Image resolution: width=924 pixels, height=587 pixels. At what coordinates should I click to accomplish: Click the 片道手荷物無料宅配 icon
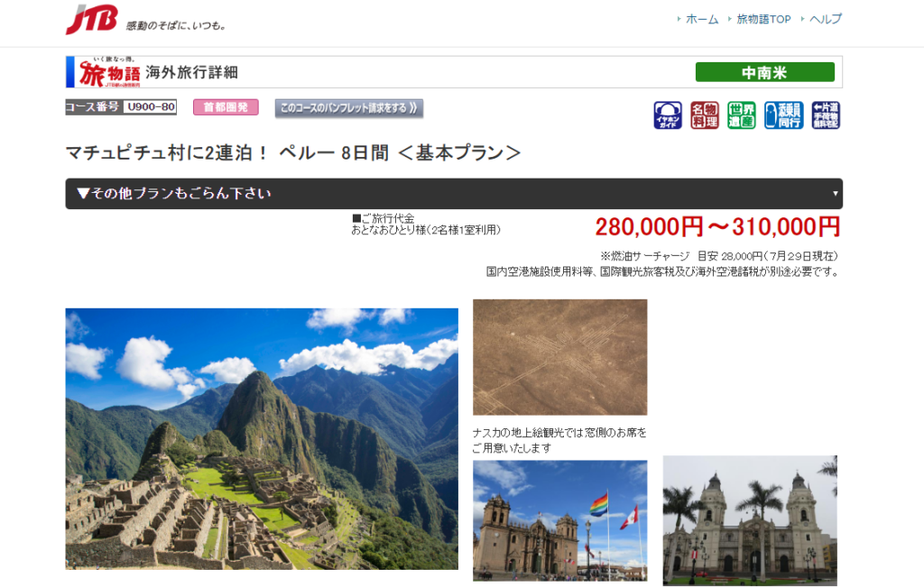tap(826, 115)
